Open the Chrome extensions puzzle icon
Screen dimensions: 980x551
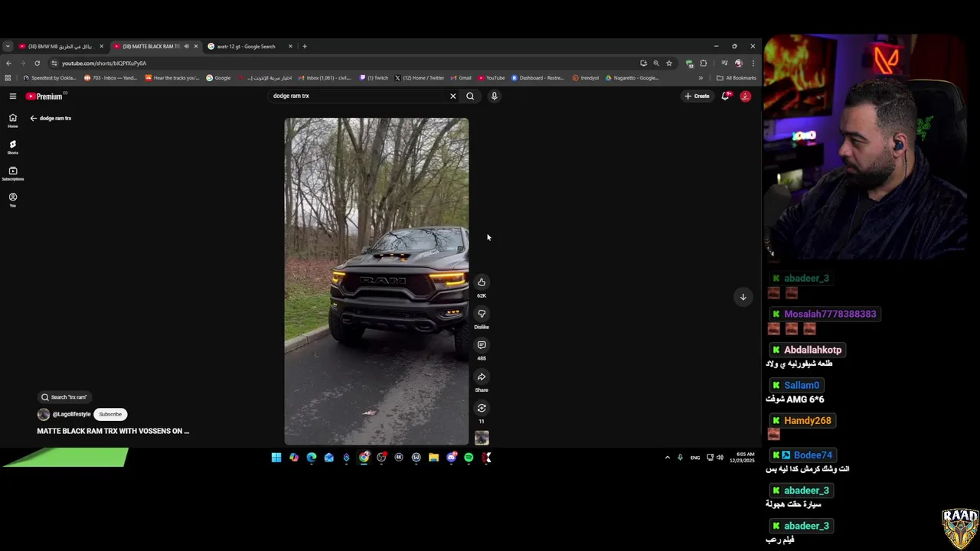click(x=704, y=63)
